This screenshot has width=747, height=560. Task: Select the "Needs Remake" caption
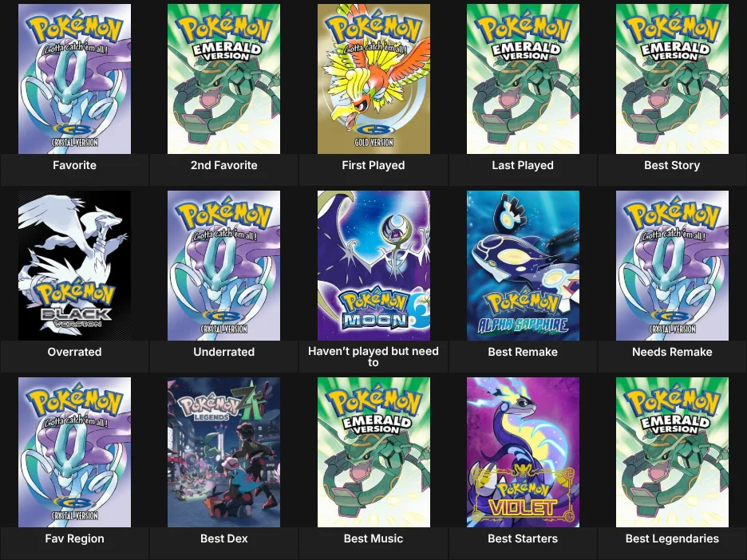[672, 352]
